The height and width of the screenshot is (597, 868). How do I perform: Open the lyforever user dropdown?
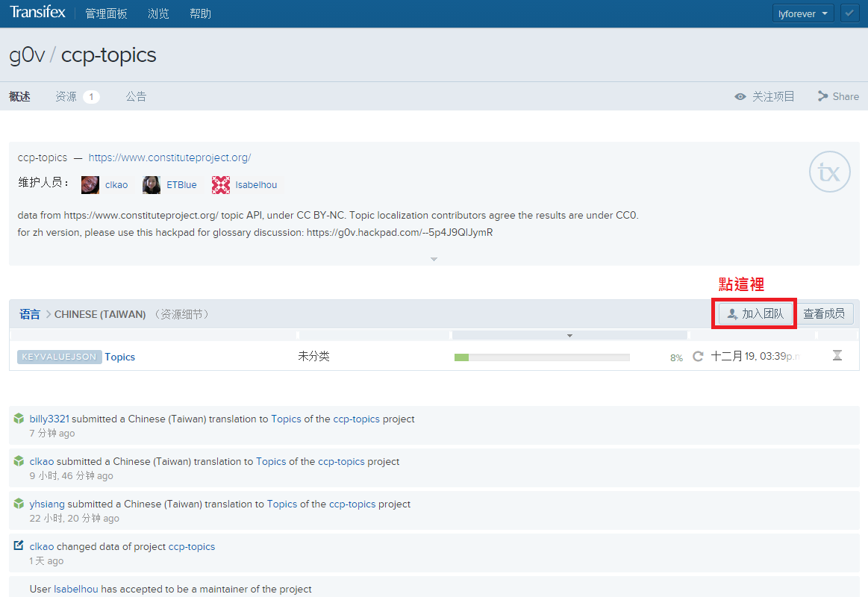click(x=802, y=13)
